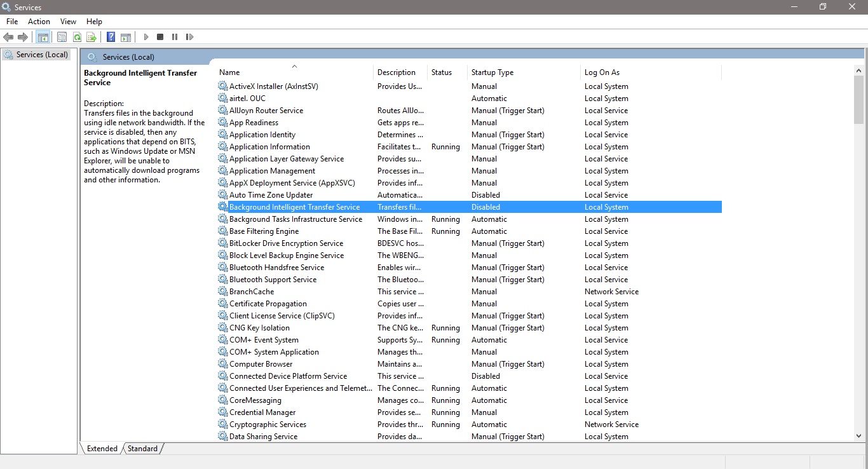Select COM+ System Application service
This screenshot has height=469, width=868.
click(274, 352)
